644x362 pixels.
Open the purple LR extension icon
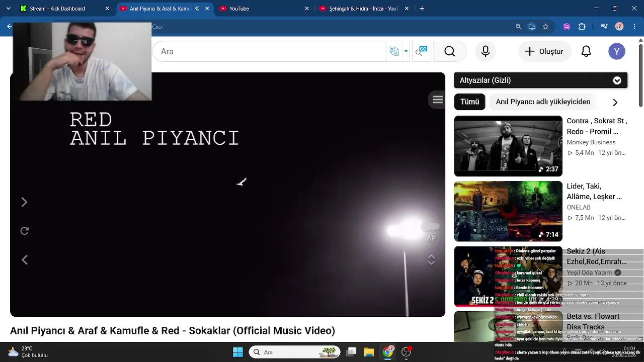coord(567,27)
